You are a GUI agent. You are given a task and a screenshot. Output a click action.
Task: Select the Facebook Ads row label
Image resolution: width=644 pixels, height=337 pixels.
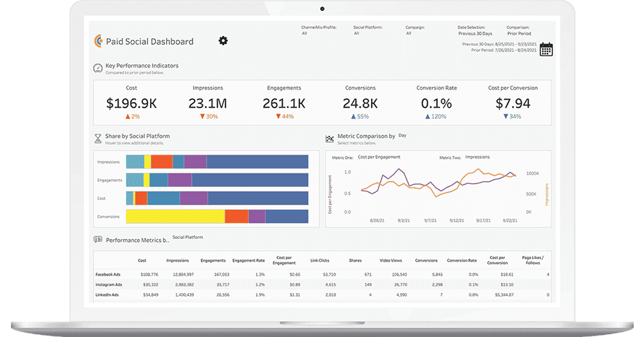click(x=108, y=274)
